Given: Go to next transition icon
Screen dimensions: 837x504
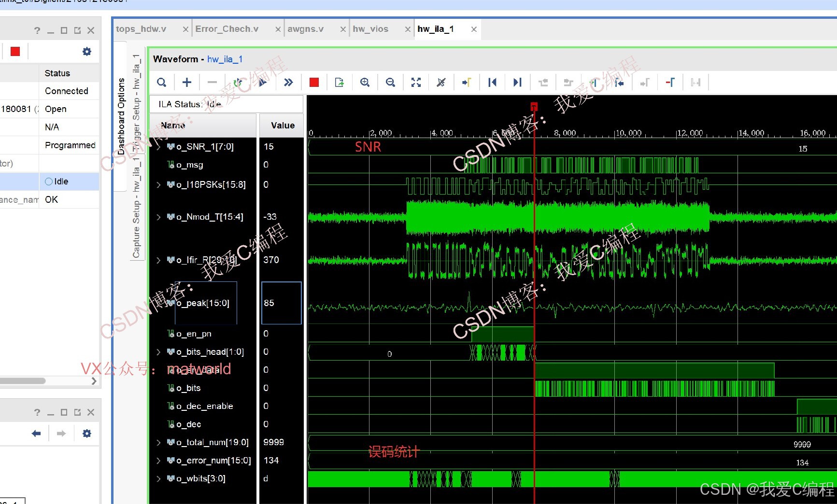Looking at the screenshot, I should point(568,83).
